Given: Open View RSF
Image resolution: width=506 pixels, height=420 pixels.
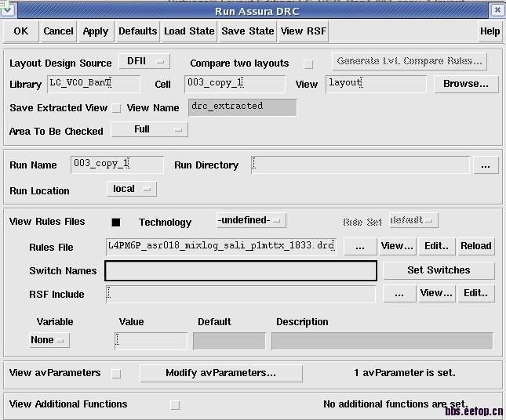Looking at the screenshot, I should pyautogui.click(x=304, y=31).
